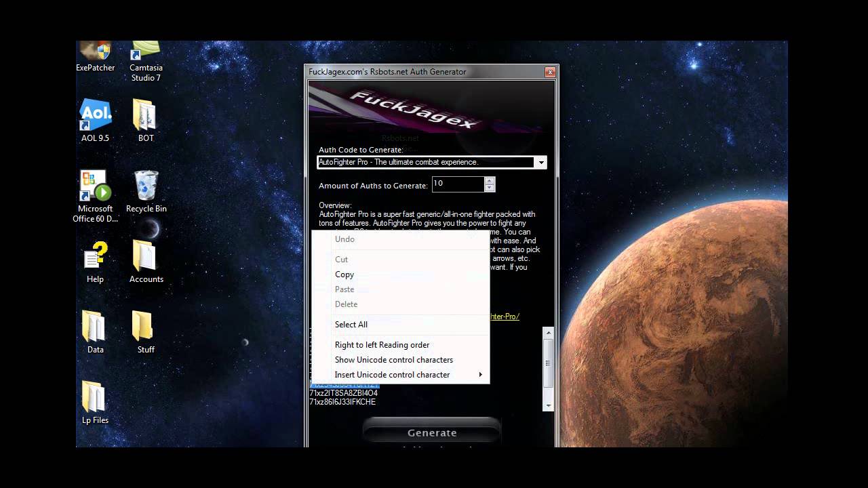Open the Accounts folder
The width and height of the screenshot is (868, 488).
click(x=146, y=262)
